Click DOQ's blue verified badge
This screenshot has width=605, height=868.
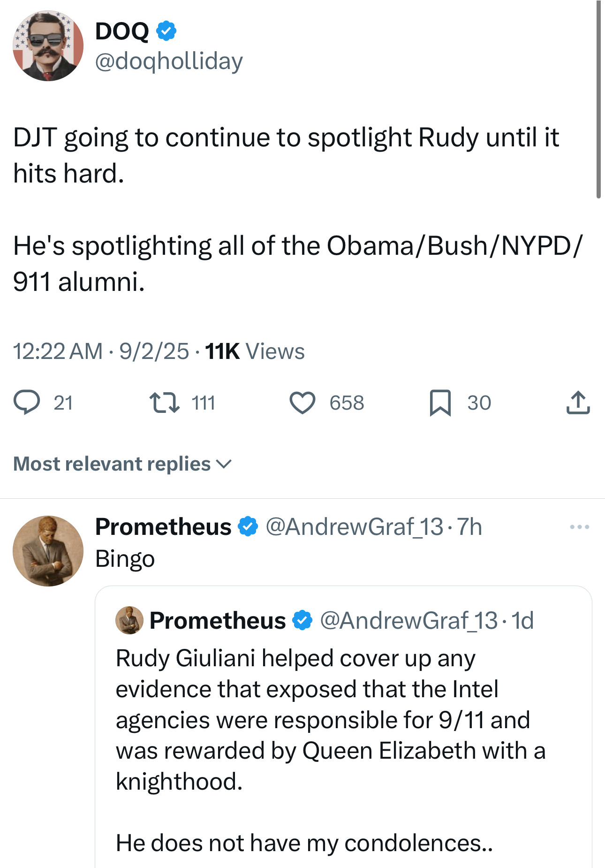coord(166,31)
